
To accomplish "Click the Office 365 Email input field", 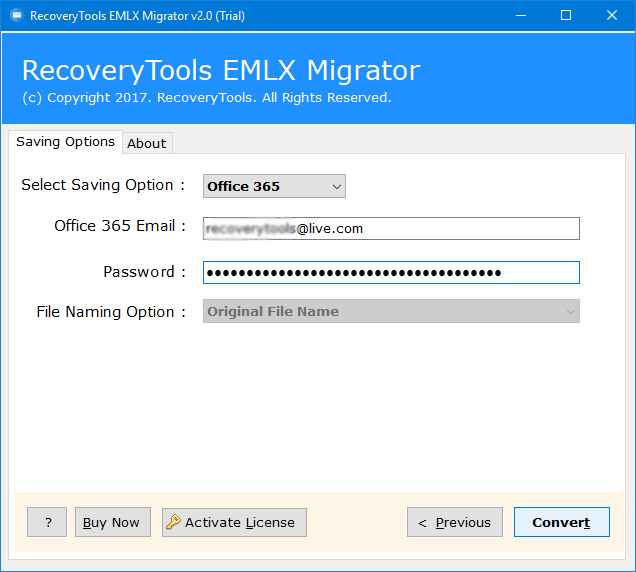I will (x=391, y=228).
